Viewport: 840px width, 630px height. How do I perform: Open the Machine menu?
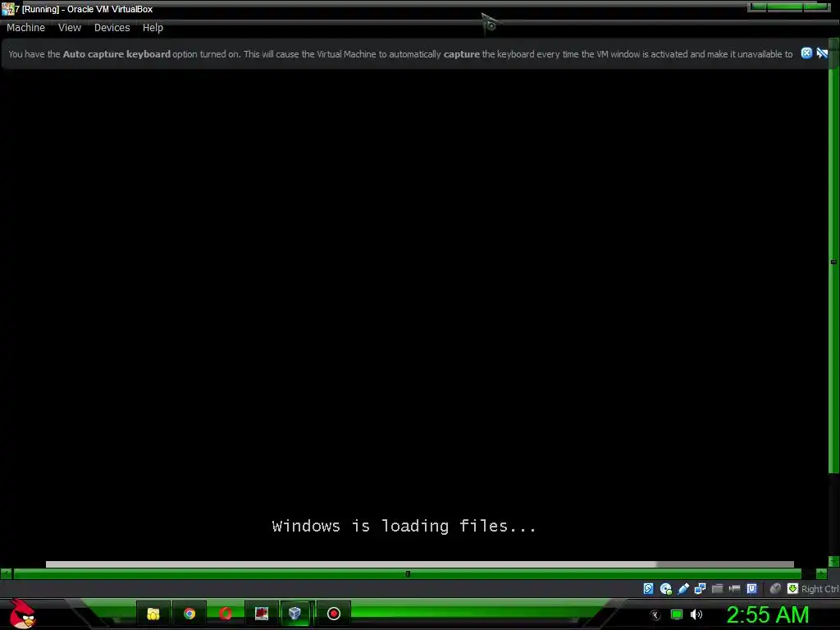pos(25,27)
